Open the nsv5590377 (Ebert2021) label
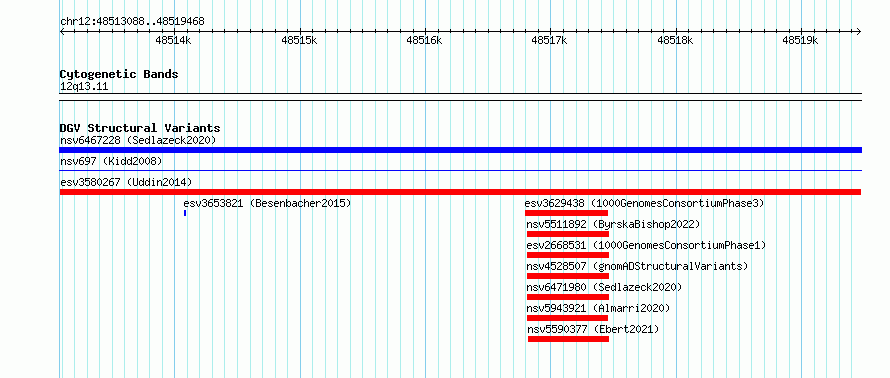The image size is (890, 378). [x=594, y=329]
